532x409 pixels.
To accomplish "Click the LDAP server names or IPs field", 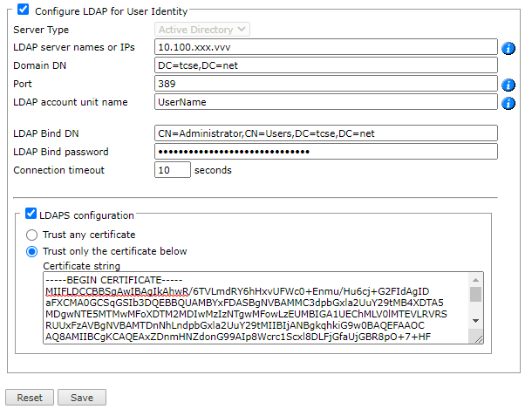I will click(325, 48).
